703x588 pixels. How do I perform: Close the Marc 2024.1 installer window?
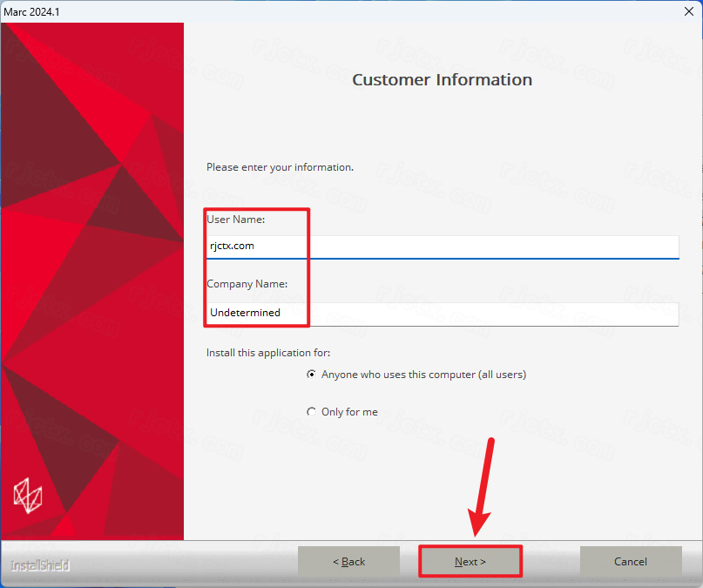click(x=689, y=11)
